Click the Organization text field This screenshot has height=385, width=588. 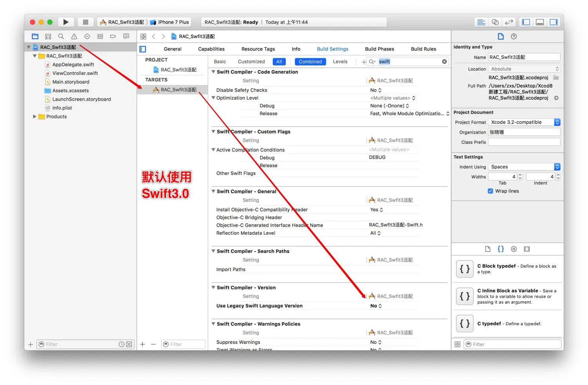click(524, 132)
